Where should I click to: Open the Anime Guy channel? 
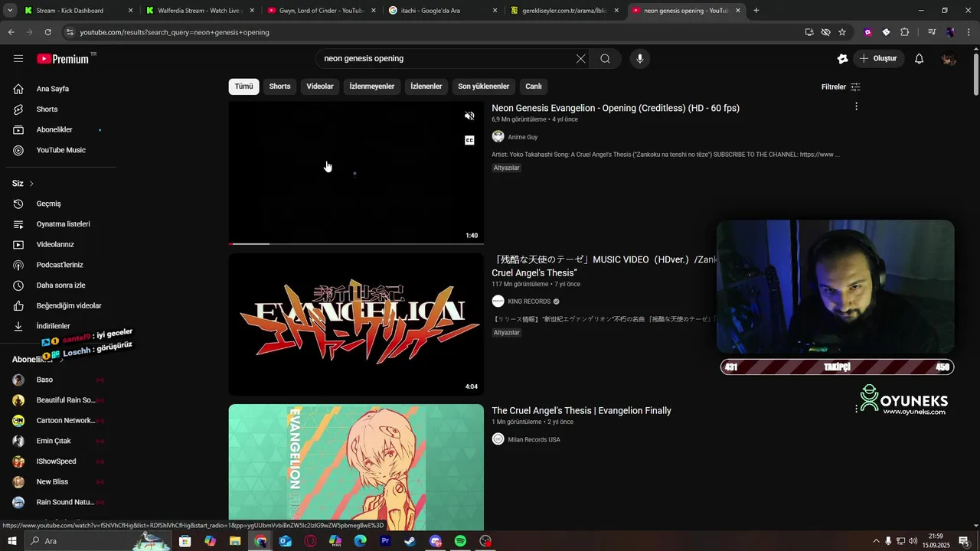(523, 137)
